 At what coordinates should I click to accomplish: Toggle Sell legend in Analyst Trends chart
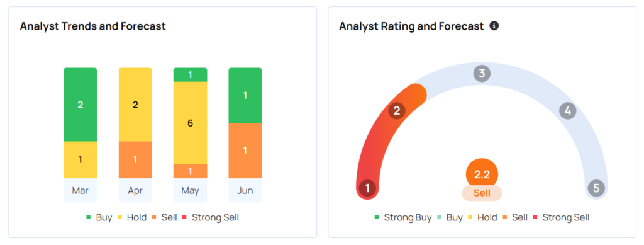(x=165, y=217)
